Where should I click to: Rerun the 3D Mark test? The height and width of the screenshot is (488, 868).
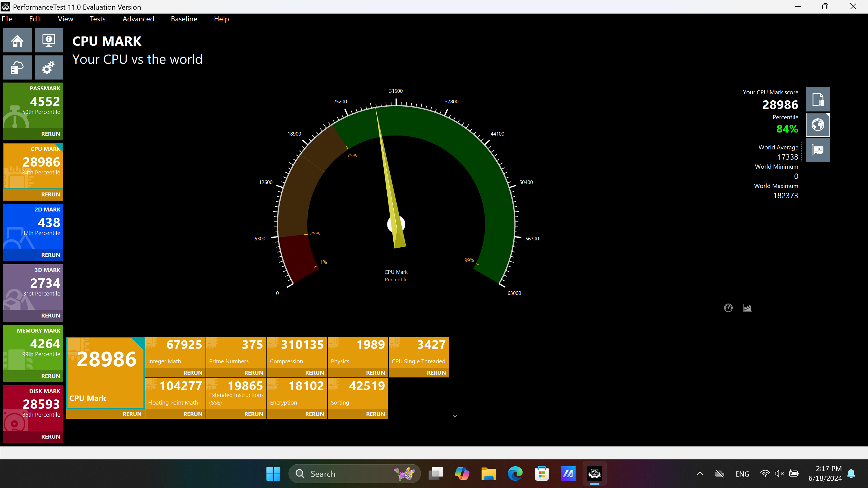coord(51,316)
